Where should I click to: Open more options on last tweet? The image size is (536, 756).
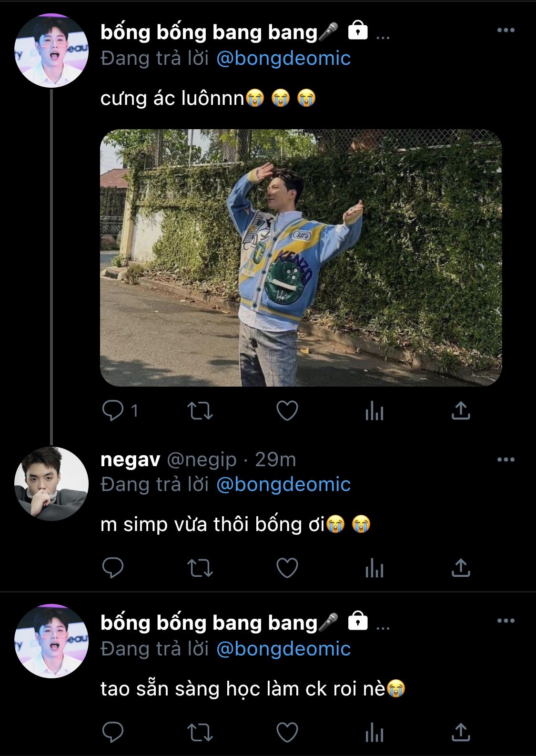[x=506, y=621]
